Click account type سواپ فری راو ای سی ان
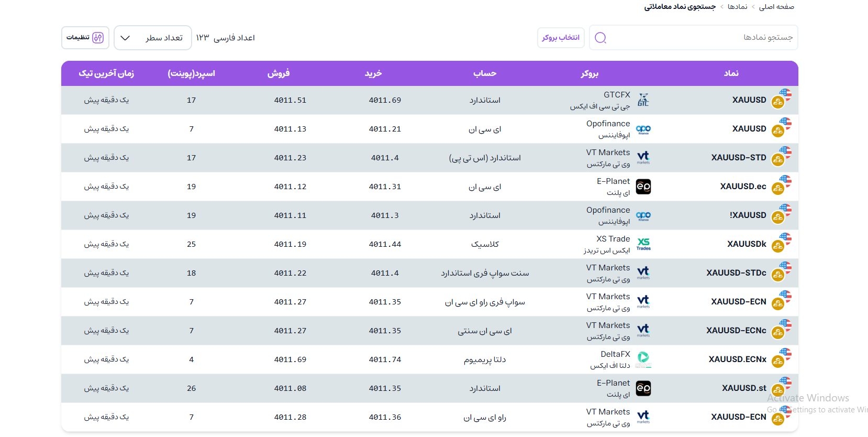Viewport: 868px width, 437px height. 485,302
